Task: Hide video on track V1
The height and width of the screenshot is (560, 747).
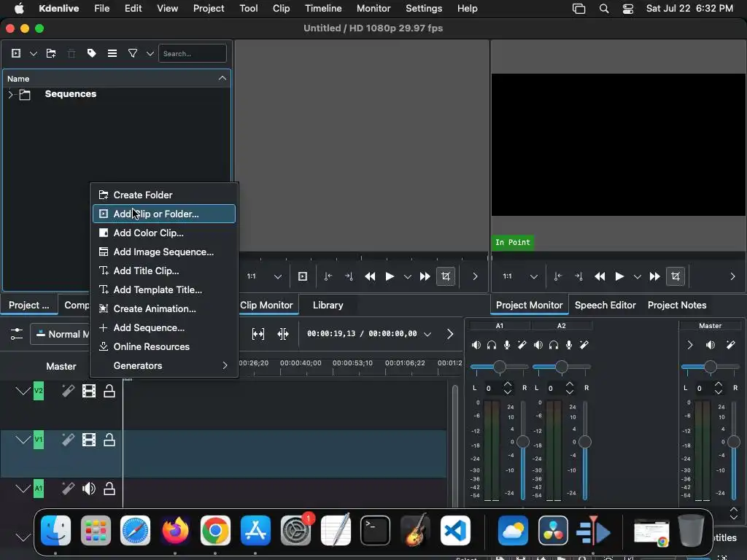Action: click(x=88, y=440)
